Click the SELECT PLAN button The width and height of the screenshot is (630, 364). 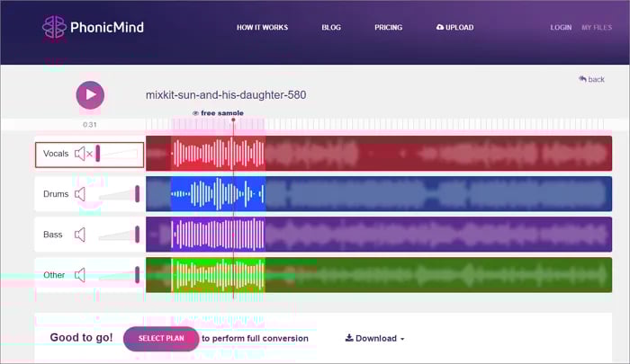[161, 339]
